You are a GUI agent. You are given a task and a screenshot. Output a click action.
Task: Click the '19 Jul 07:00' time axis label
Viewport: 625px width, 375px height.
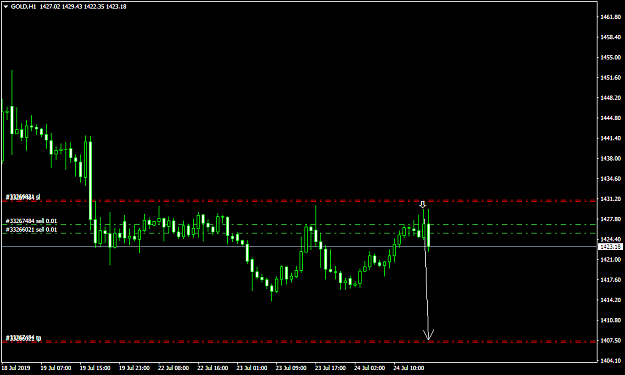click(x=56, y=368)
